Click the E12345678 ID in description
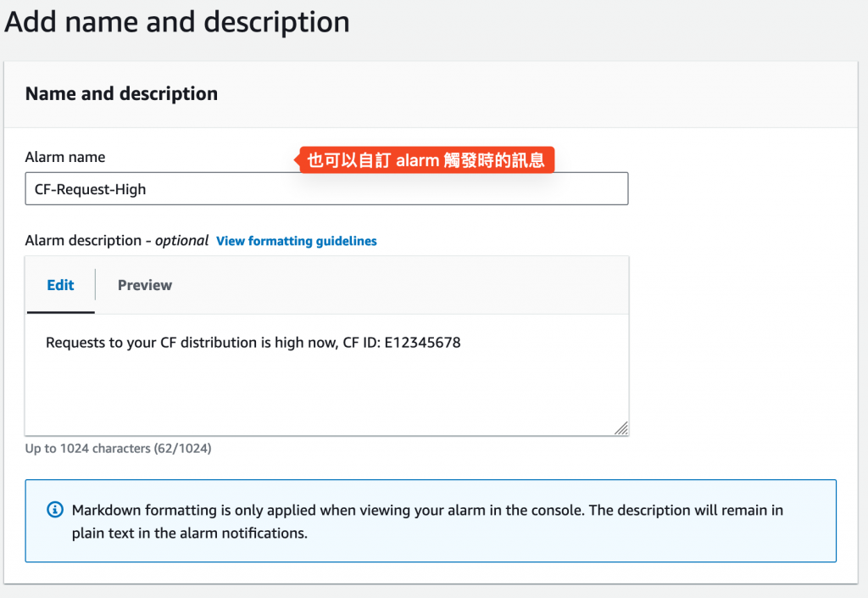This screenshot has width=868, height=598. point(421,343)
